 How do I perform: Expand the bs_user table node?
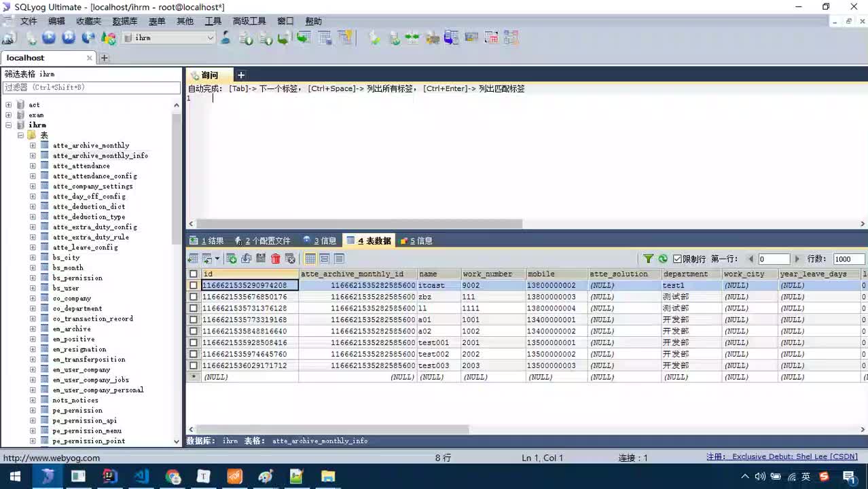pyautogui.click(x=33, y=288)
